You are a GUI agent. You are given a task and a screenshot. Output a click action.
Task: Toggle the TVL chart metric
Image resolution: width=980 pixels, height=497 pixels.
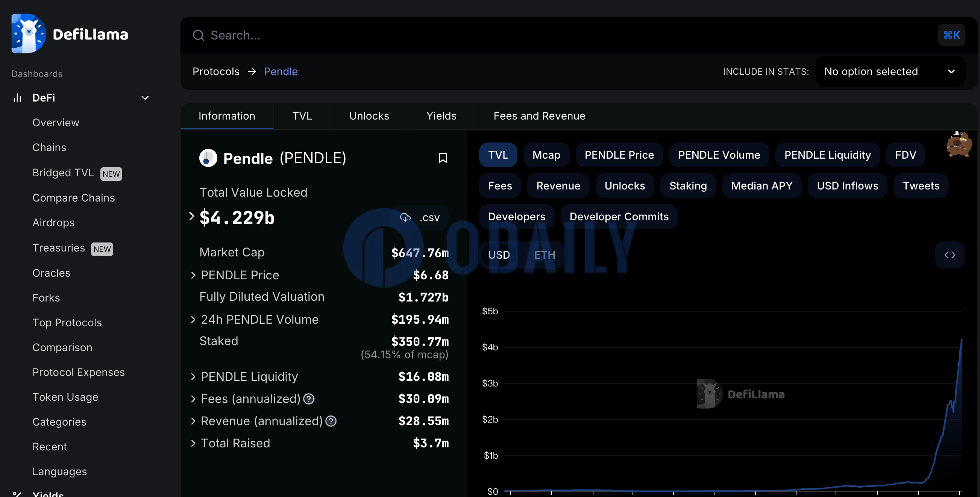(498, 155)
